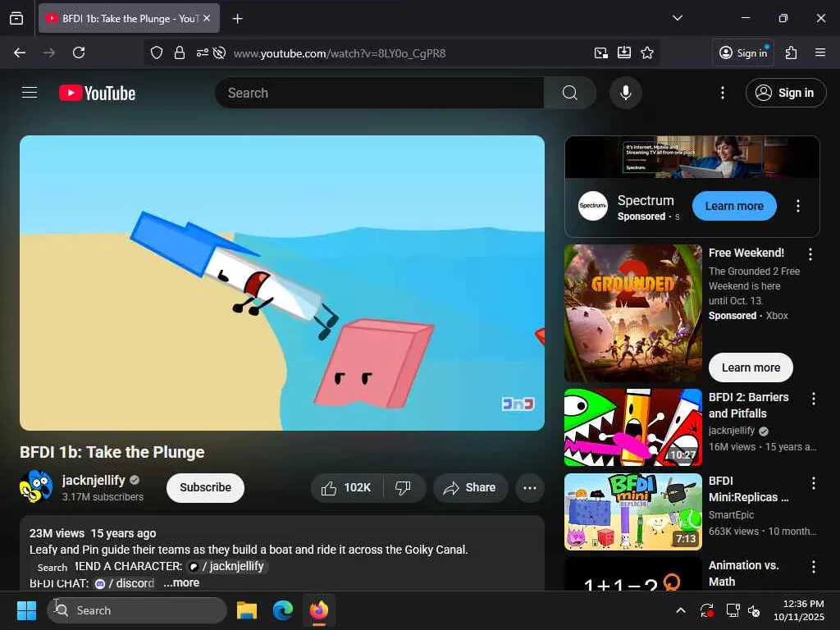Open Spectrum ad options menu
Screen dimensions: 840x630
pyautogui.click(x=797, y=206)
